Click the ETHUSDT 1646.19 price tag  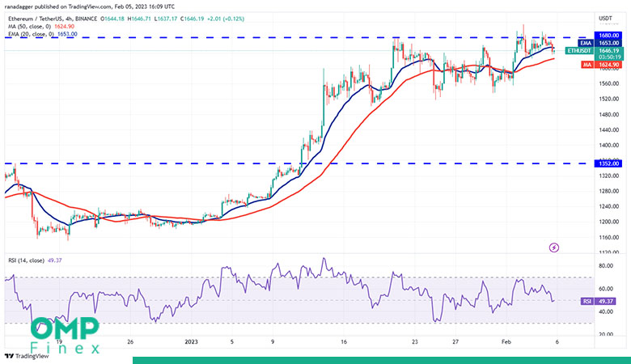coord(594,51)
